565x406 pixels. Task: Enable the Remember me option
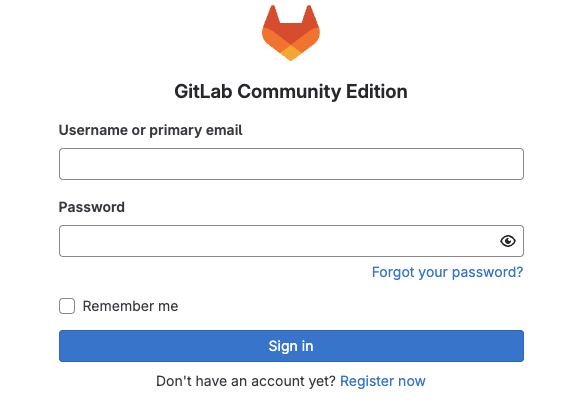67,306
